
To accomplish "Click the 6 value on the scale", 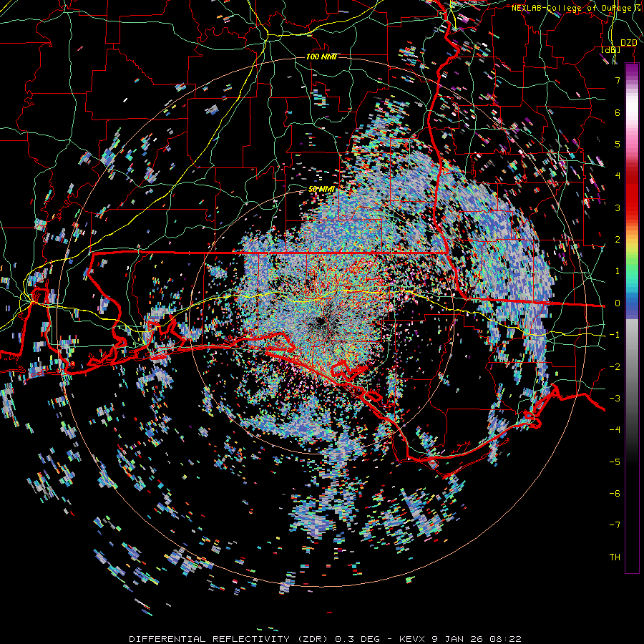I will pos(618,112).
